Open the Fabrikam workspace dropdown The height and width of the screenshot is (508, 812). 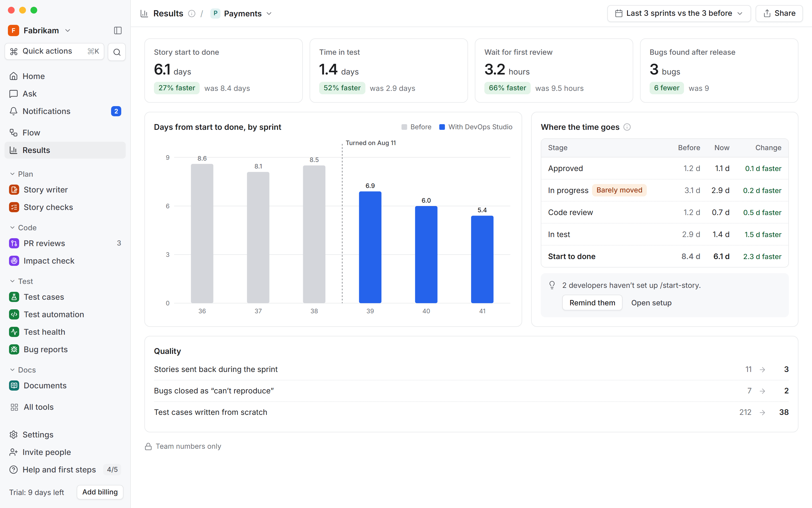coord(39,30)
